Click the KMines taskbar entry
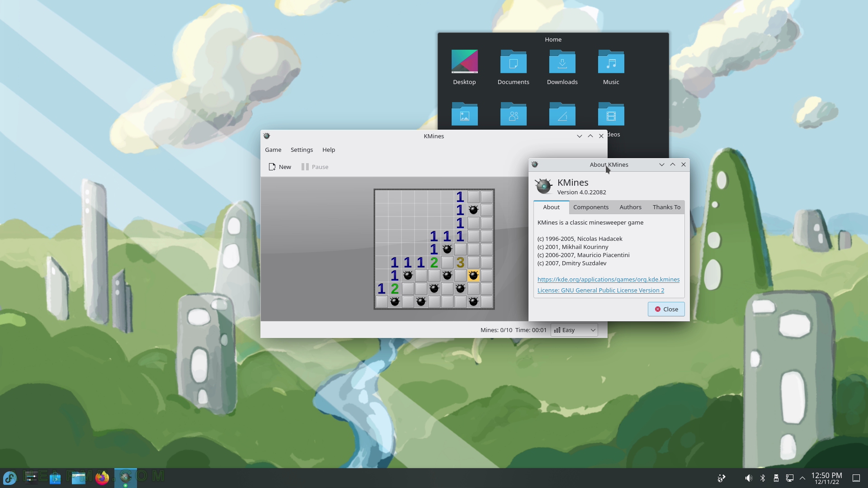This screenshot has height=488, width=868. (x=126, y=478)
